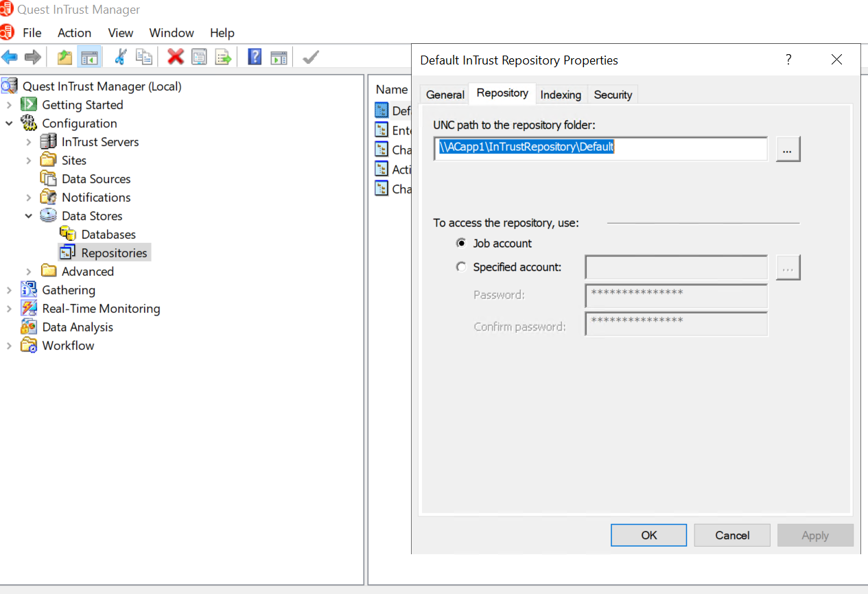This screenshot has width=868, height=594.
Task: Click the red X Delete icon
Action: [x=176, y=57]
